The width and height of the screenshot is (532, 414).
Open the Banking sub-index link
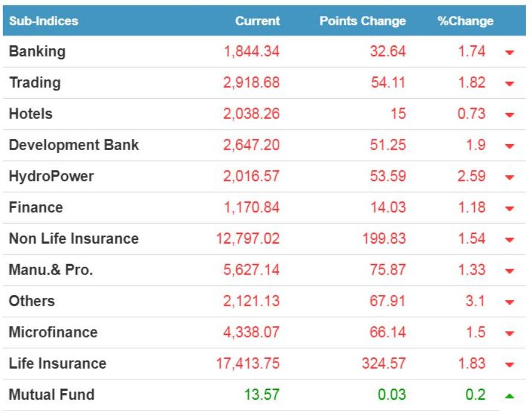37,51
